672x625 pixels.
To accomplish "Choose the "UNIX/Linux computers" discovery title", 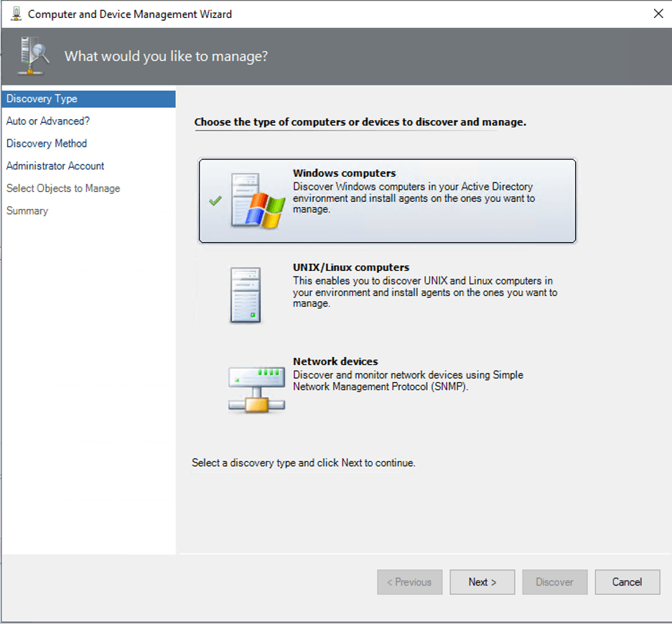I will click(x=350, y=267).
